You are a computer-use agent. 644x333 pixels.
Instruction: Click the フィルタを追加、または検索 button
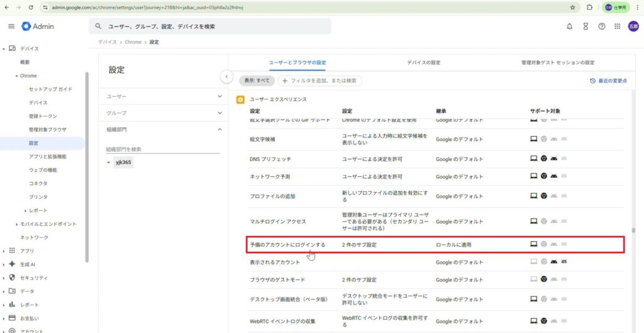[320, 81]
